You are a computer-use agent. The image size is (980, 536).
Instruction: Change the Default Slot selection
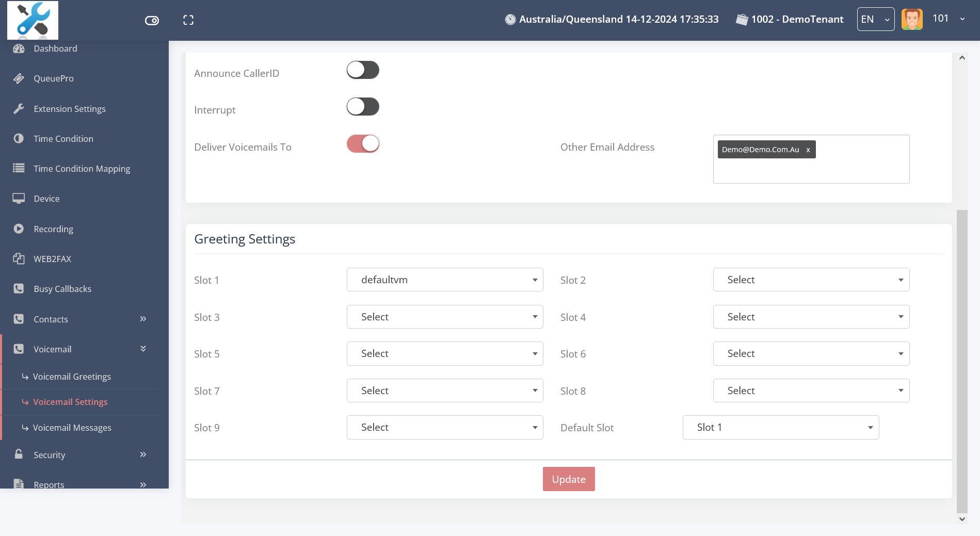[780, 427]
